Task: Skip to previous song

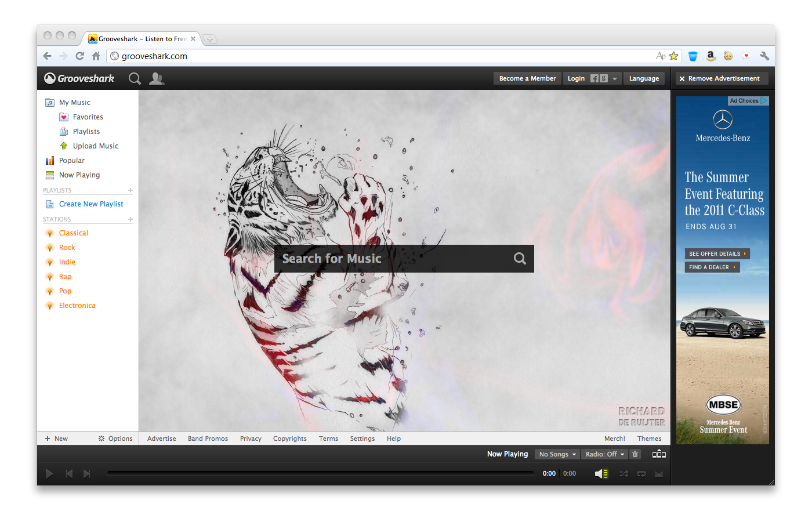Action: tap(69, 474)
